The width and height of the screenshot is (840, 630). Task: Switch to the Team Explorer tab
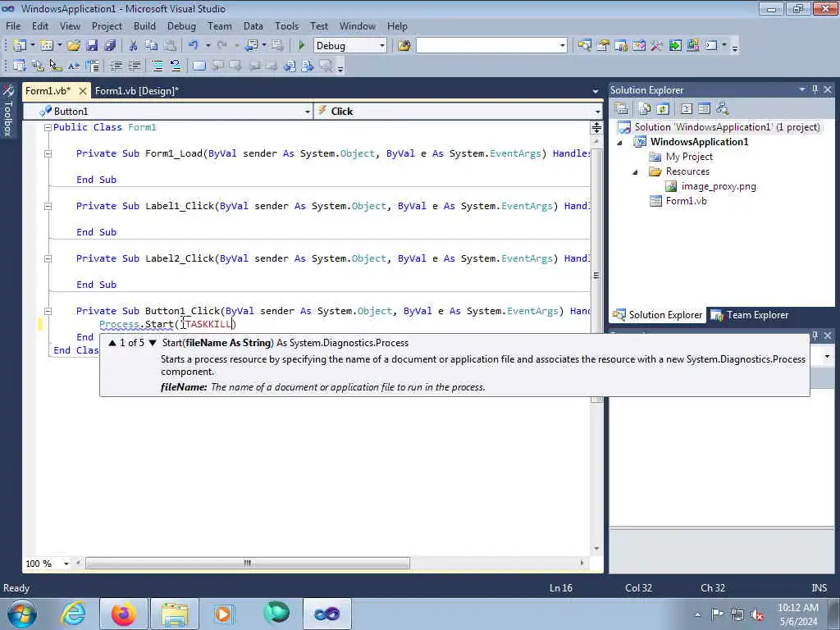[750, 315]
